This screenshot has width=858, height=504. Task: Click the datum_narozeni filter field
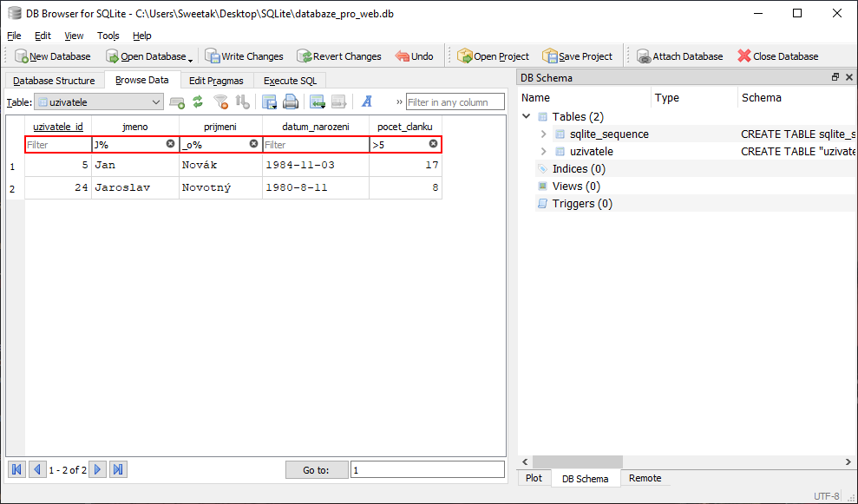pos(316,145)
